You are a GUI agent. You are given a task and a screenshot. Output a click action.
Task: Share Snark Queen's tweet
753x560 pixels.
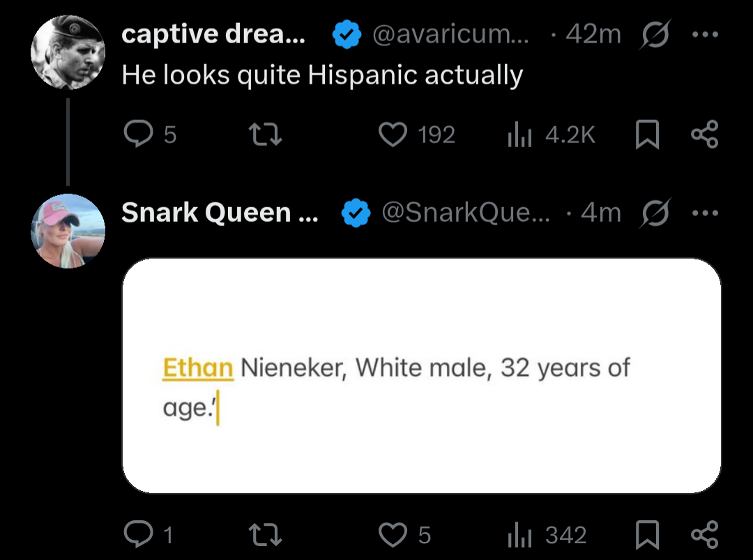point(703,535)
